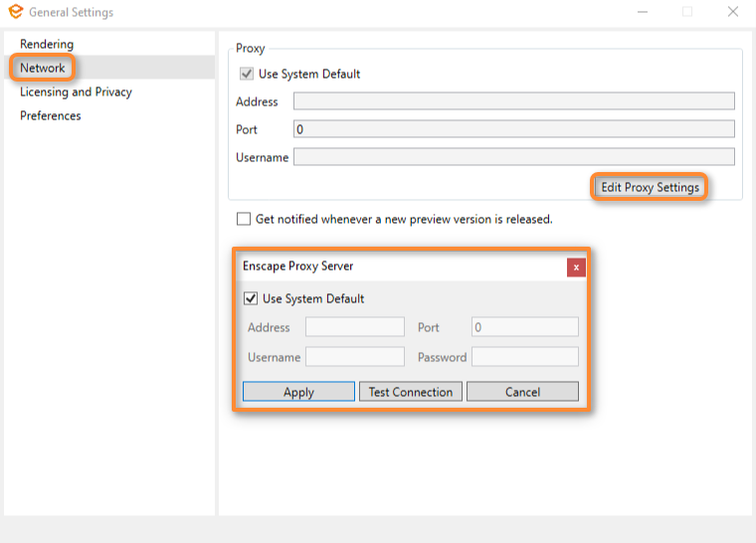
Task: Close the General Settings window
Action: (733, 12)
